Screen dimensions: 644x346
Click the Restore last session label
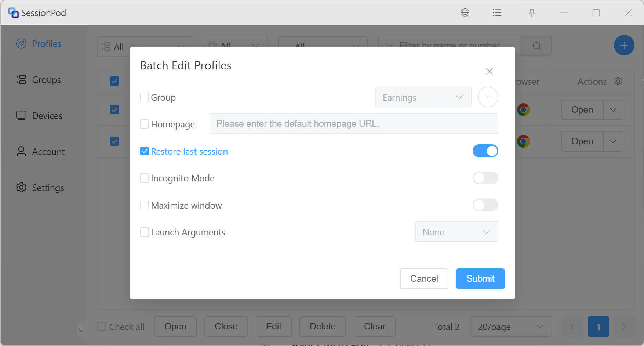tap(189, 151)
